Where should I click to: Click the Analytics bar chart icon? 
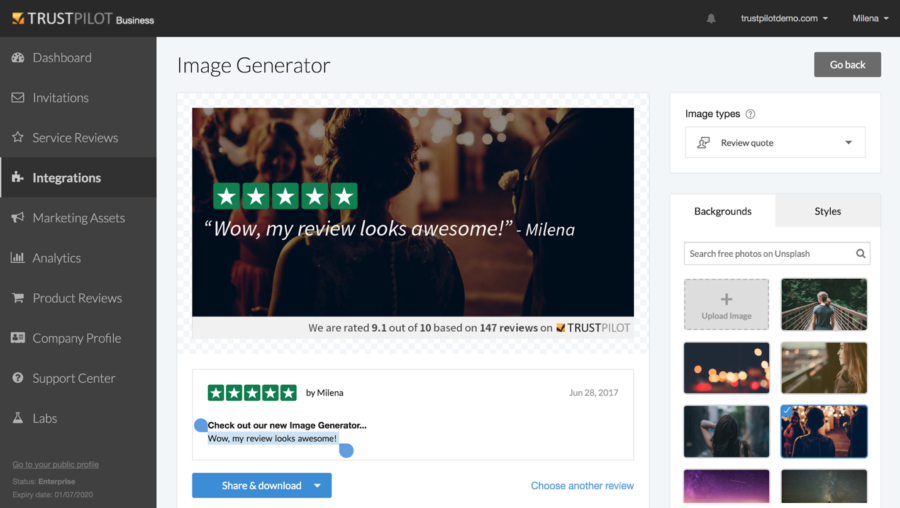(18, 257)
